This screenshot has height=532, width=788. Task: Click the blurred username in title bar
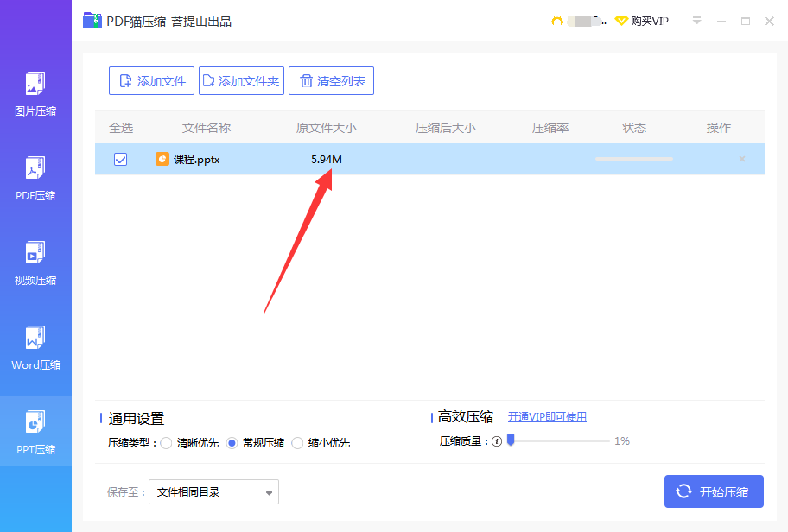coord(587,21)
